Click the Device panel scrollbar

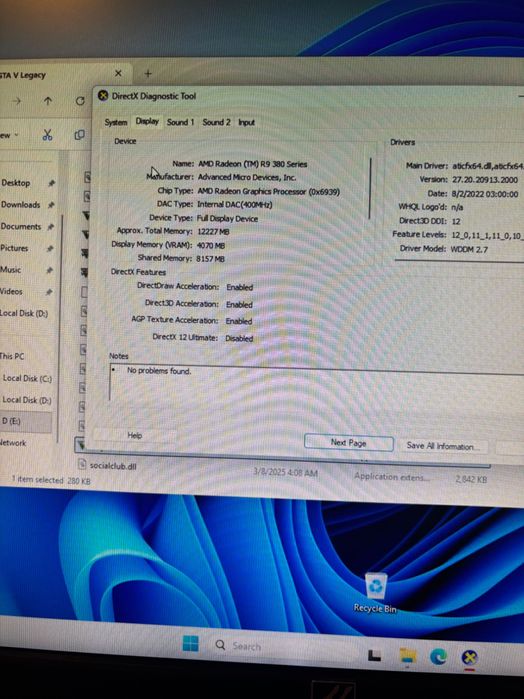click(370, 188)
